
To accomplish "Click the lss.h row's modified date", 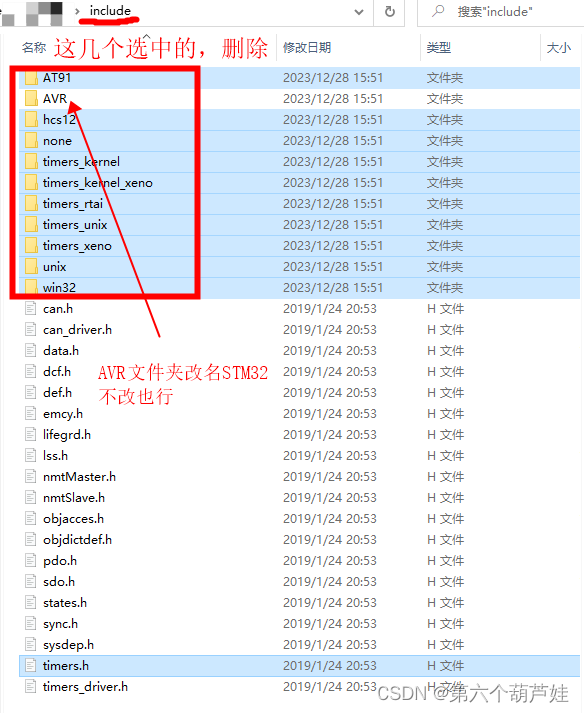I will click(x=330, y=456).
